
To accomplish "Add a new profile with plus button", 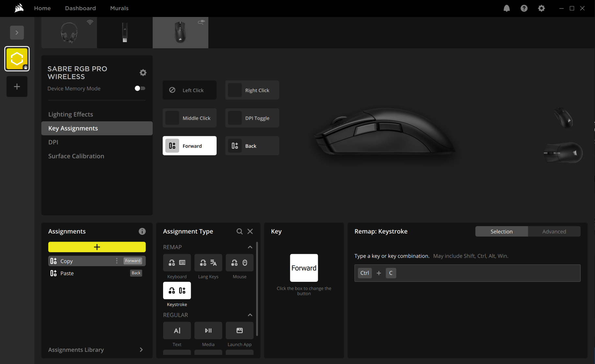I will coord(17,86).
